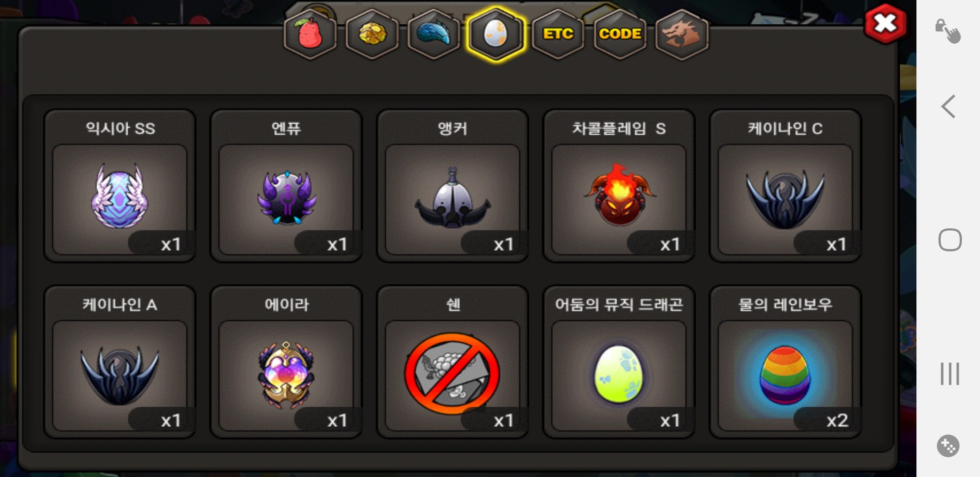Viewport: 980px width, 477px height.
Task: Select the spotted egg tab
Action: (x=496, y=34)
